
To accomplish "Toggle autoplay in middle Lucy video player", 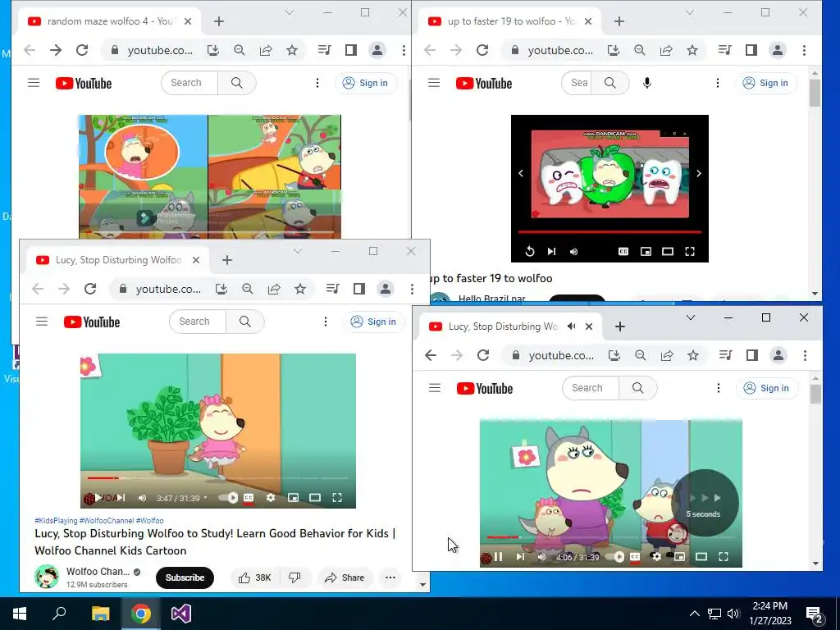I will tap(228, 498).
